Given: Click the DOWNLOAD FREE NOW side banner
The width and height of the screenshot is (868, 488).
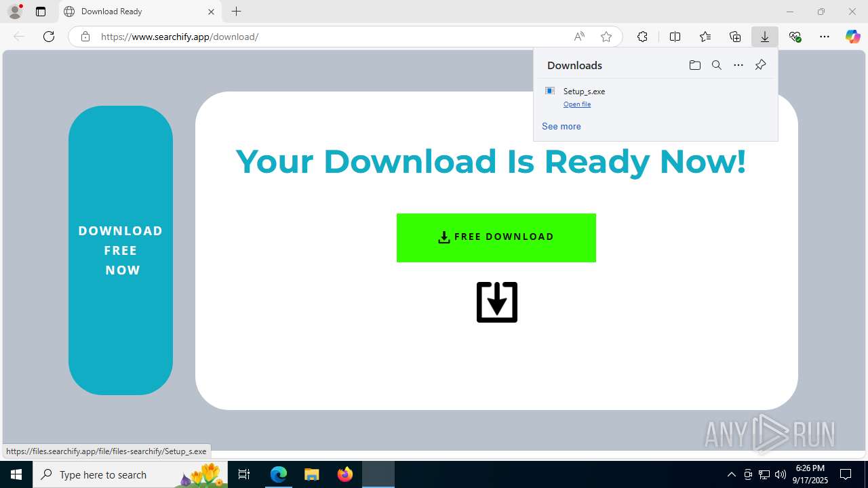Looking at the screenshot, I should tap(121, 250).
